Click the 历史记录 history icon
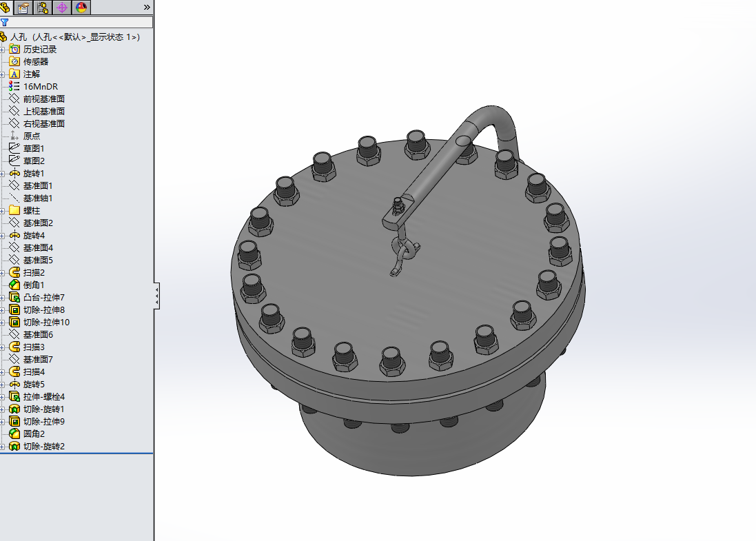The width and height of the screenshot is (756, 541). pyautogui.click(x=14, y=49)
